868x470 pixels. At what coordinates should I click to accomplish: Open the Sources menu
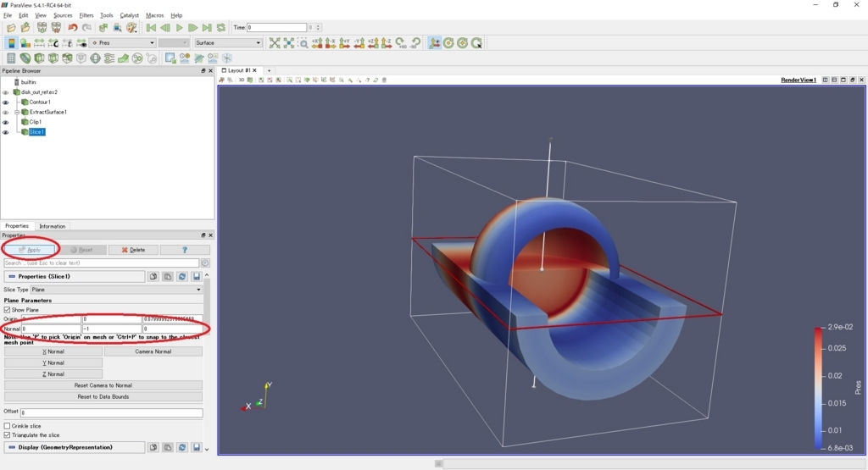tap(63, 15)
